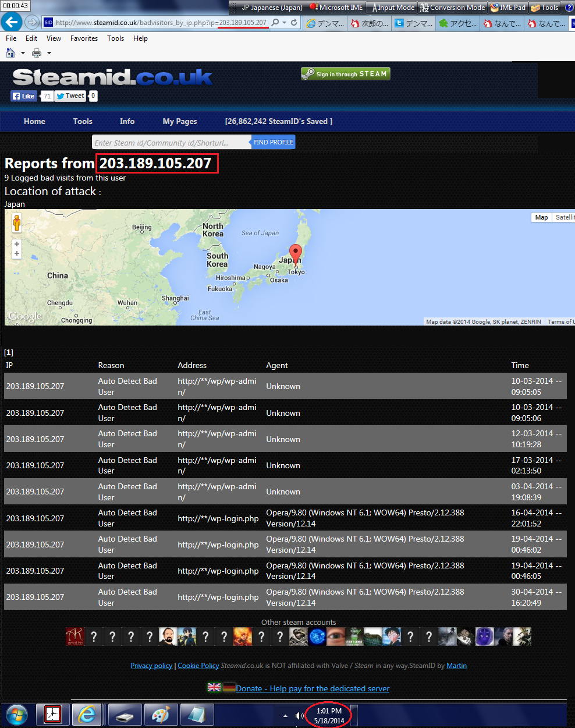Click the upper zoom button on the map
575x728 pixels.
click(17, 244)
